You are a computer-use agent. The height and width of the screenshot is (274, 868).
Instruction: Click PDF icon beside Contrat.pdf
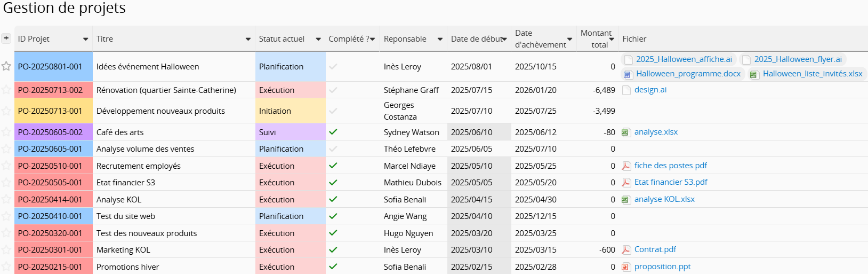[x=626, y=249]
